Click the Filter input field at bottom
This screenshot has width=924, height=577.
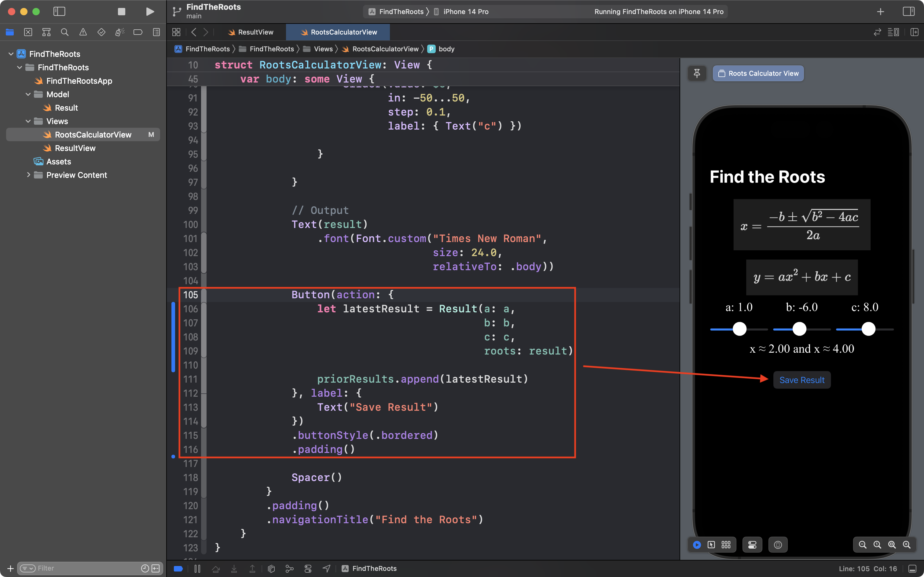coord(86,568)
